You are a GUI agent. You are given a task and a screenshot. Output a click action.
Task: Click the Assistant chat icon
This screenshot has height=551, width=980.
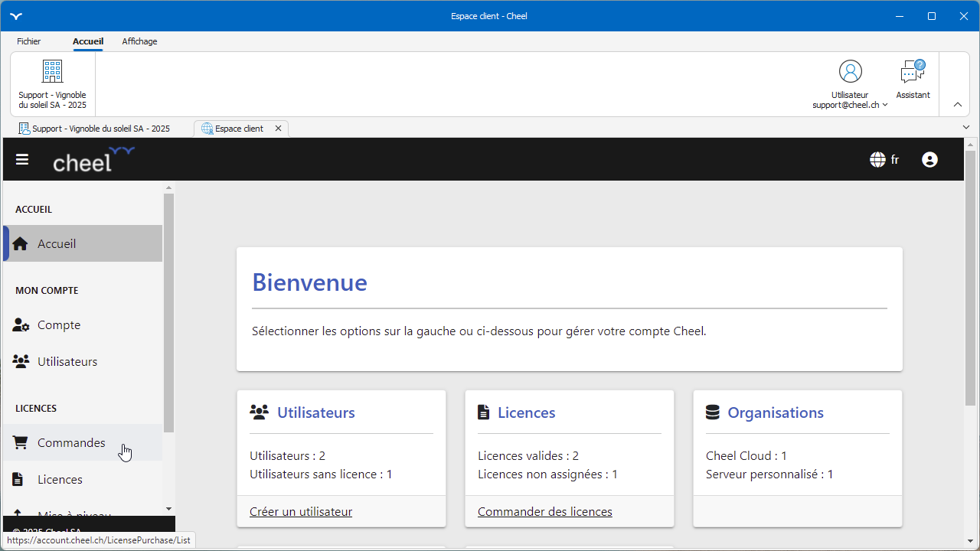coord(913,72)
